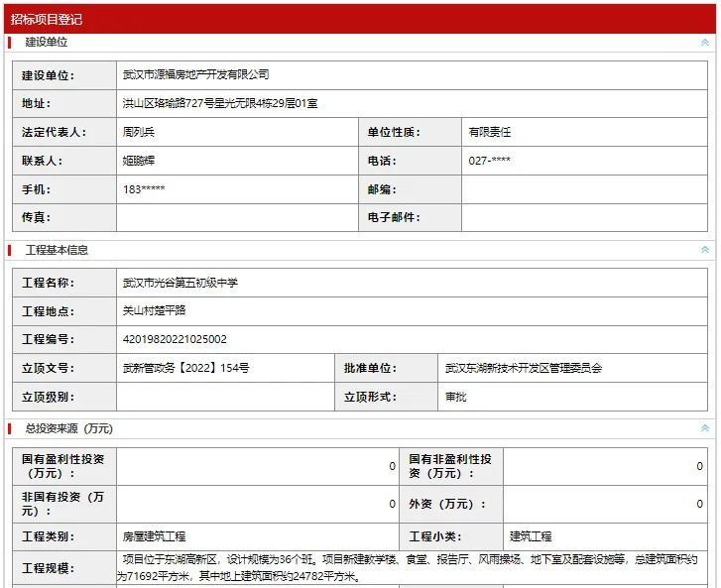
Task: Click the 国有非盈利性投资 value 0
Action: [x=699, y=466]
